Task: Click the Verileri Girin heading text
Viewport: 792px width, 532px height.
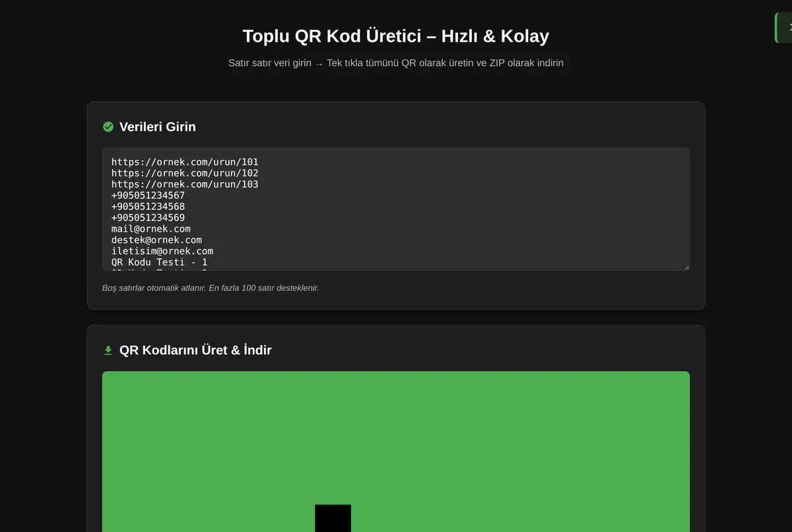Action: click(158, 127)
